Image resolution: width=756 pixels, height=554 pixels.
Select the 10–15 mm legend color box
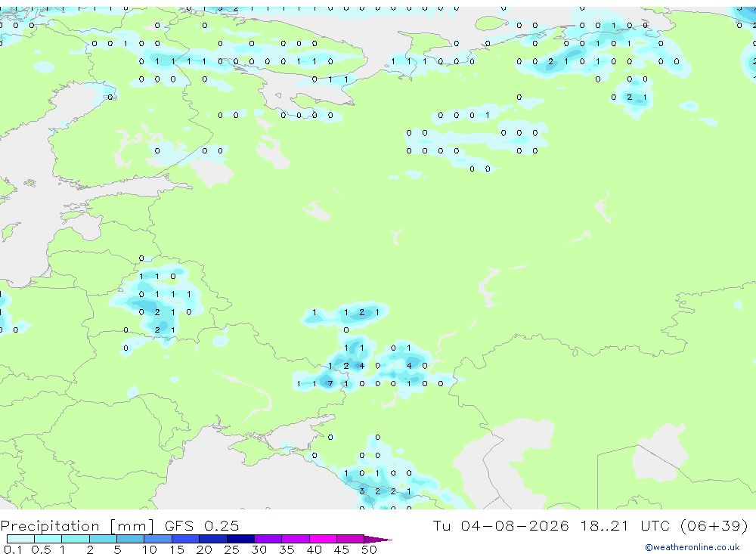158,539
